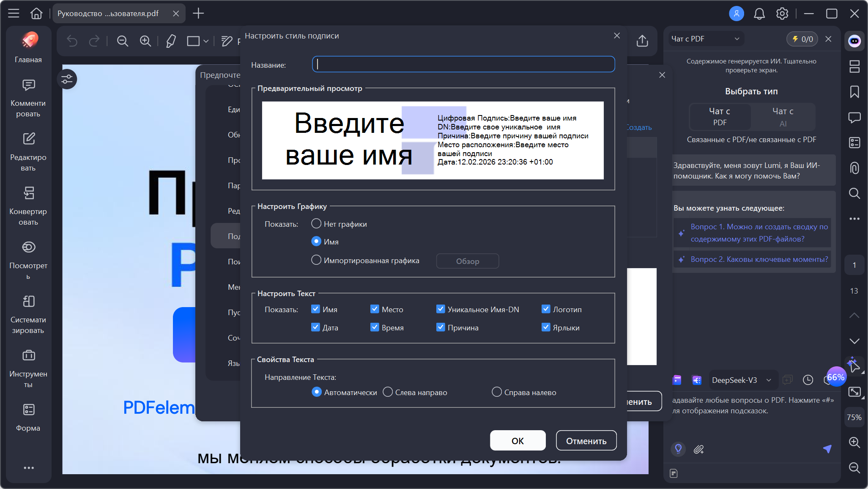Open the DeepSeek-V3 model dropdown
This screenshot has height=489, width=868.
coord(741,380)
